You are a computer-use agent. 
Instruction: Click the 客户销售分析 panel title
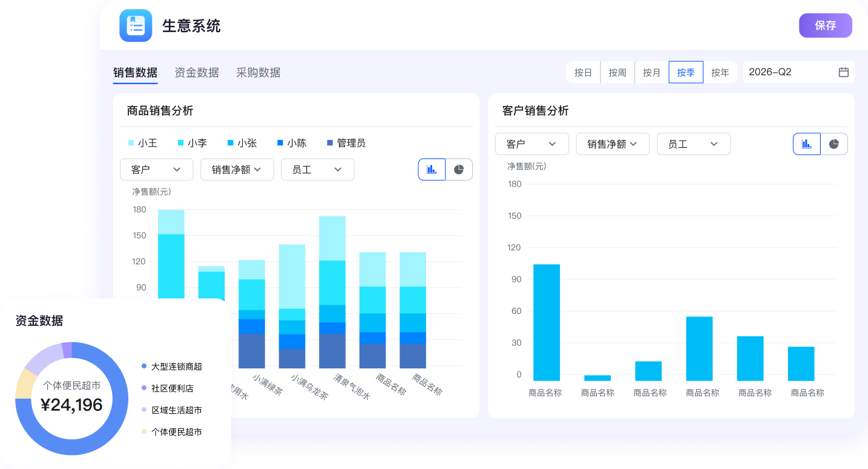(536, 111)
